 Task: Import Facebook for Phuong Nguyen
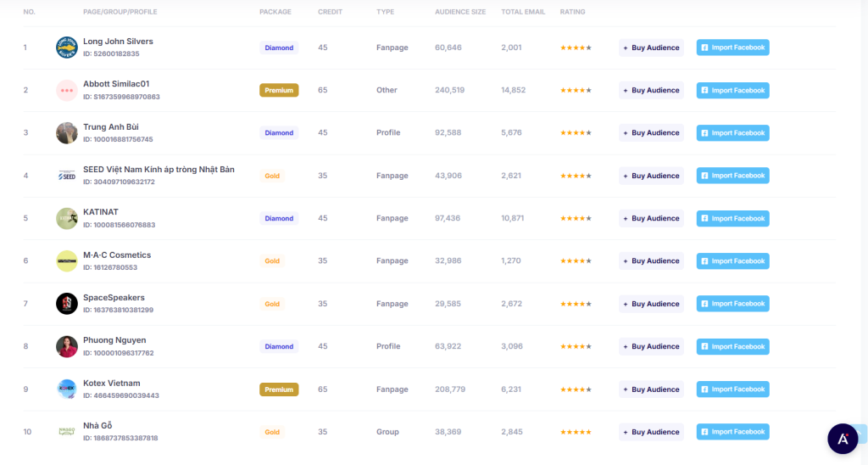732,346
